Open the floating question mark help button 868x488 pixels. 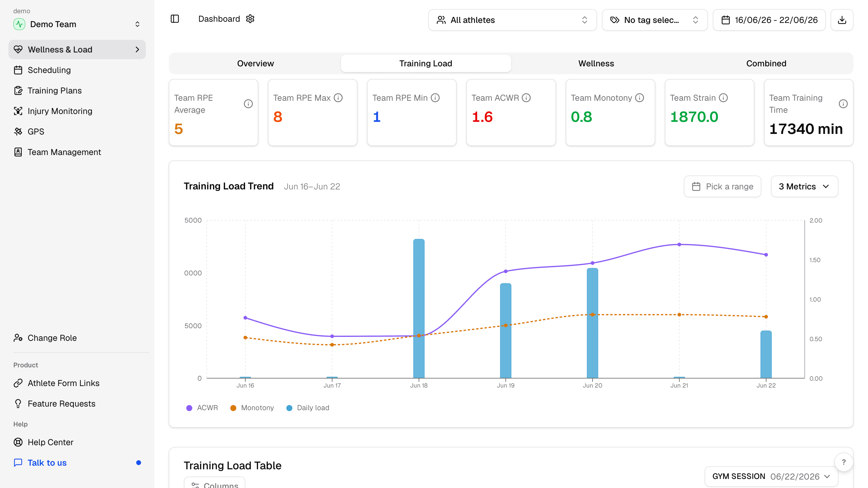pyautogui.click(x=844, y=462)
